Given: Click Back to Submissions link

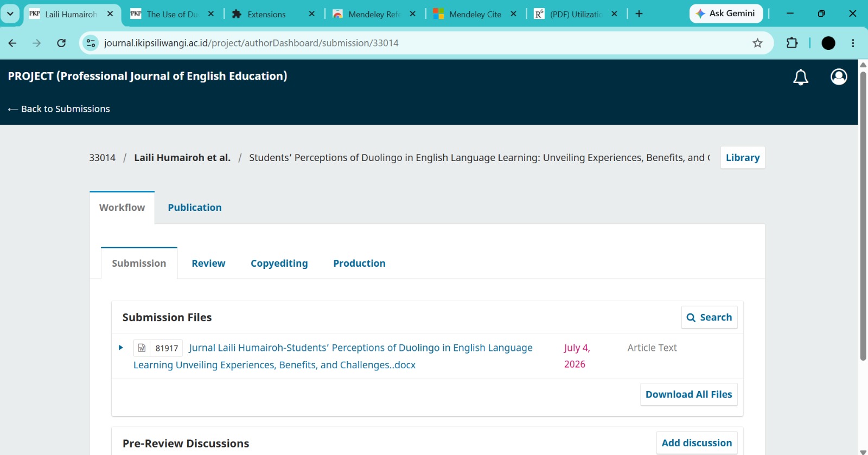Looking at the screenshot, I should click(x=59, y=109).
